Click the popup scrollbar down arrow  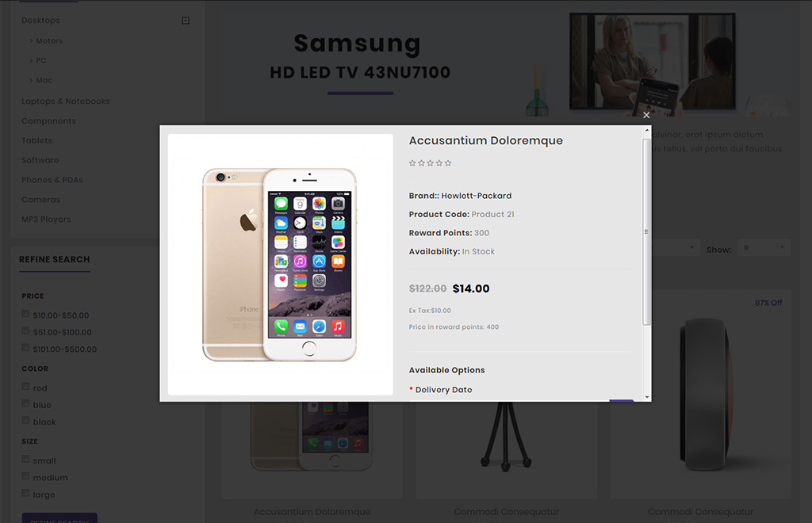point(647,397)
